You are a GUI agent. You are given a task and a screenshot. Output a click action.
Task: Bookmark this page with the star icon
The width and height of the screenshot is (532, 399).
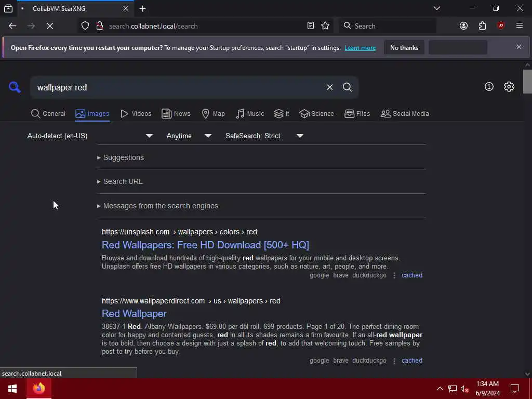(325, 26)
